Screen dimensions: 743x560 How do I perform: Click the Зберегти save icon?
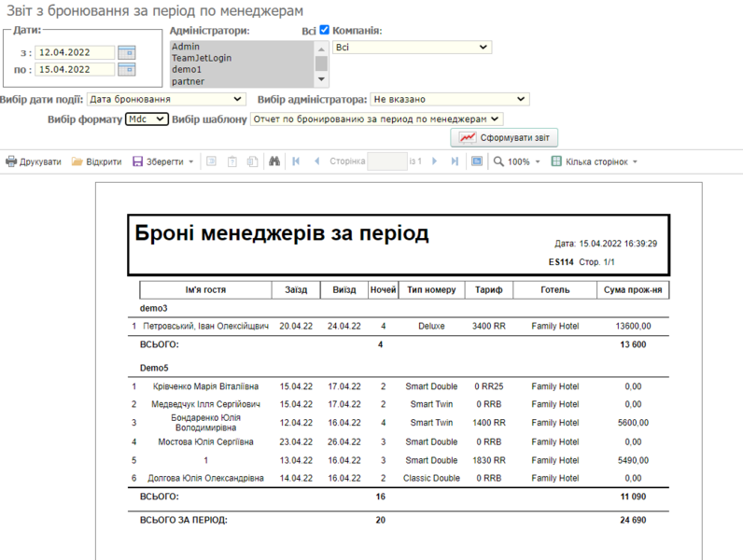coord(138,161)
